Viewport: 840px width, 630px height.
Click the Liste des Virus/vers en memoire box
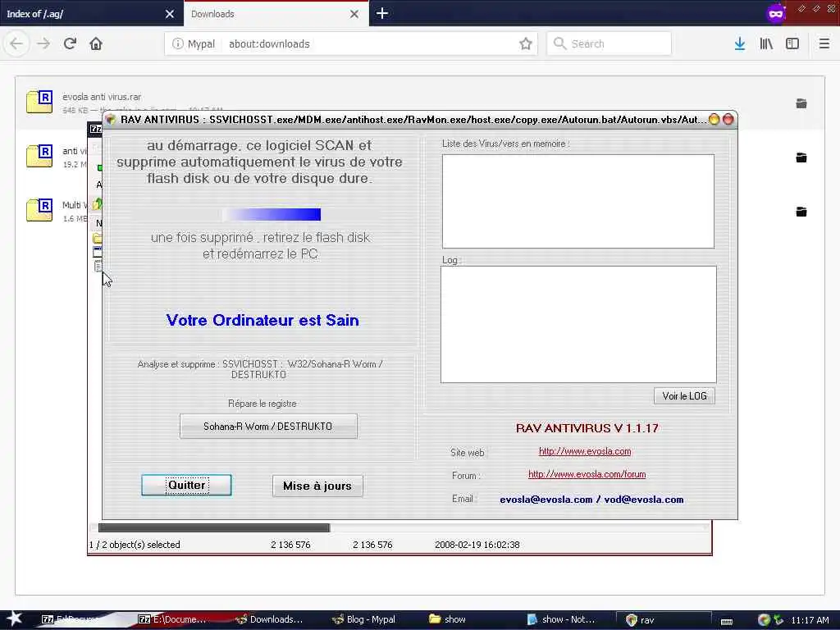click(x=578, y=202)
